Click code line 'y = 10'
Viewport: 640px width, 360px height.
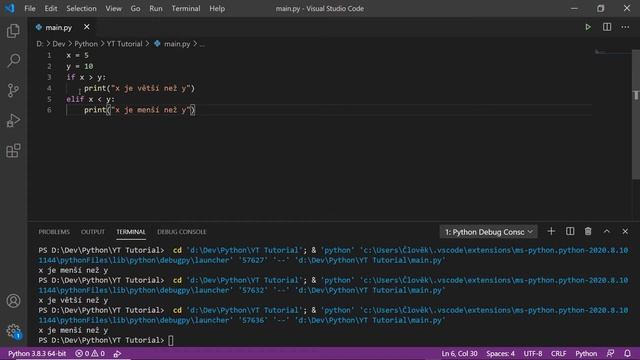click(x=80, y=66)
